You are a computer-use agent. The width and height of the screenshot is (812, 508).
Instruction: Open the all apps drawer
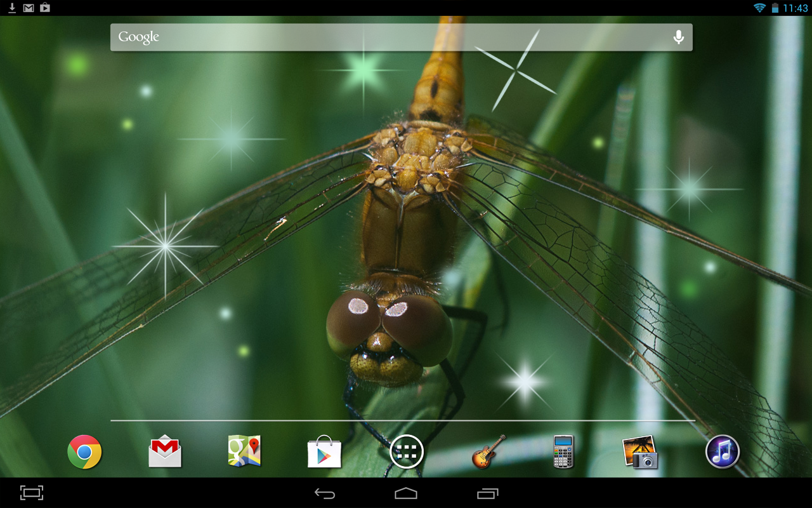coord(406,451)
